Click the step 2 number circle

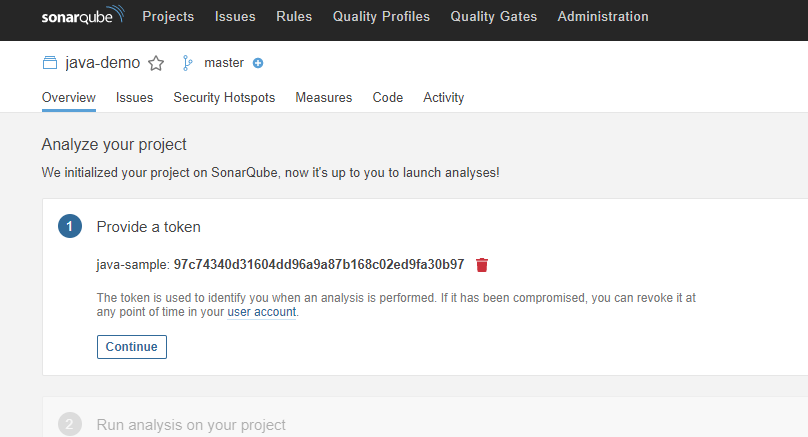(70, 425)
